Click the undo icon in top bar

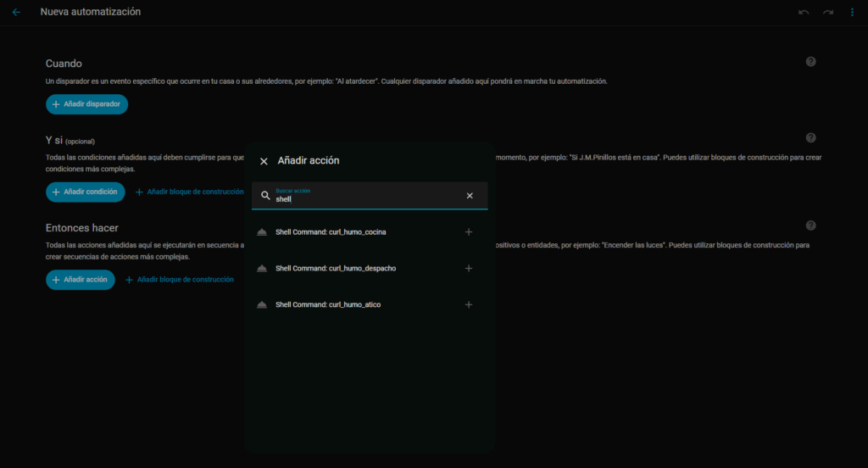[x=804, y=13]
